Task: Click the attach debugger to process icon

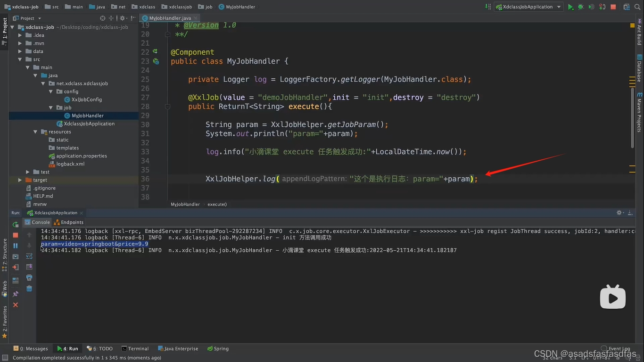Action: 602,7
